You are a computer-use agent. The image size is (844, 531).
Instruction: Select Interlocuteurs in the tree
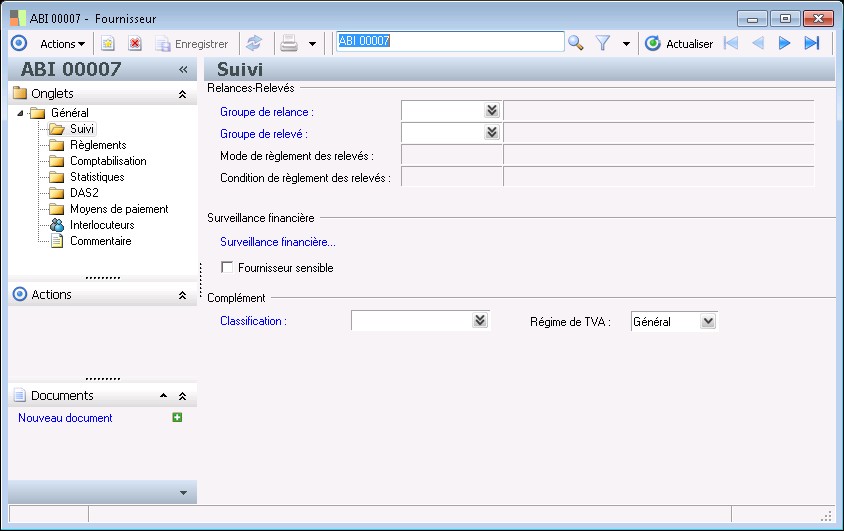point(101,225)
